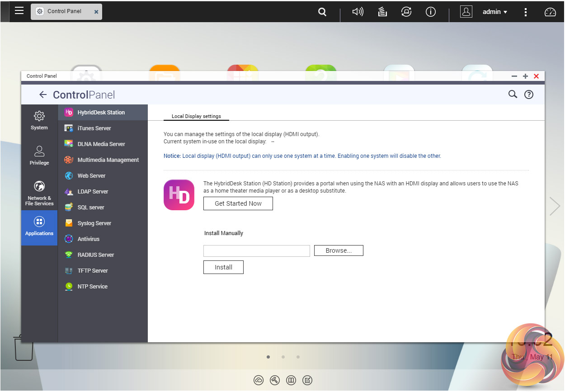Select the third desktop page dot

[298, 357]
